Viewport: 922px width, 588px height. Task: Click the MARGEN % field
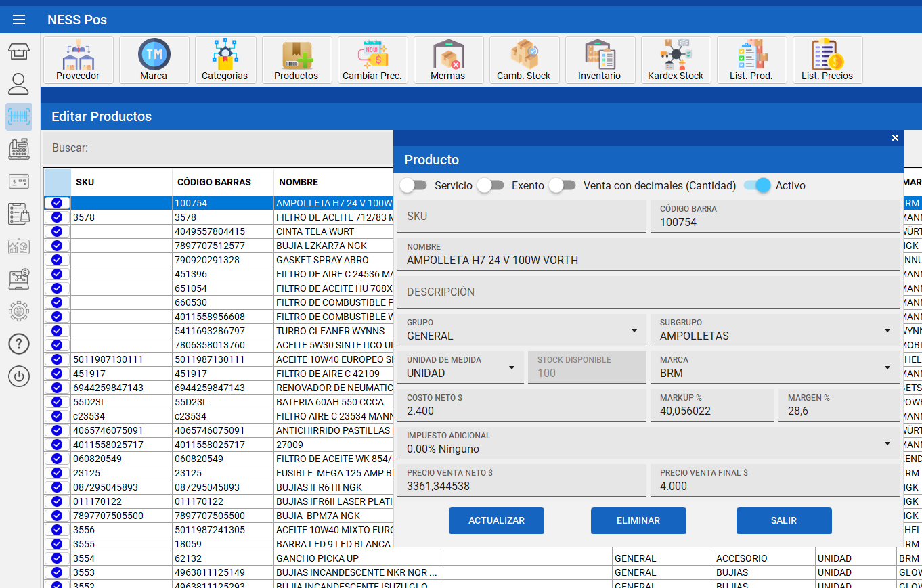pos(839,405)
